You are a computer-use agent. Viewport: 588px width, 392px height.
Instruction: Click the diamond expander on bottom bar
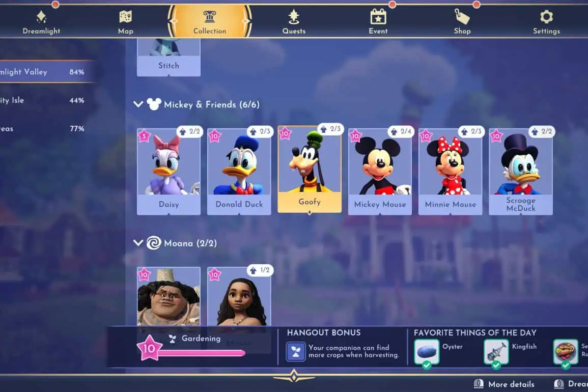click(x=294, y=376)
